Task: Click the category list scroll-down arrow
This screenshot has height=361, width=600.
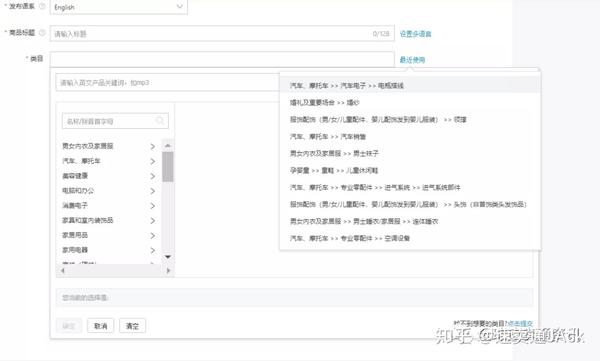Action: pos(168,256)
